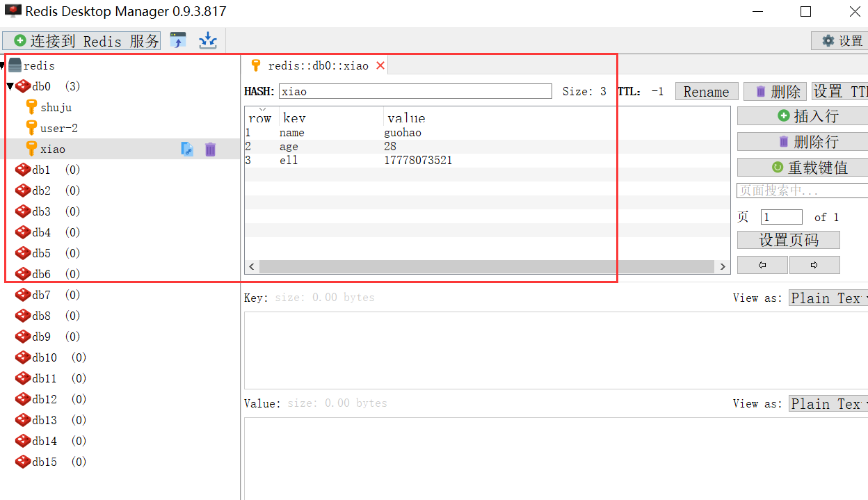This screenshot has width=868, height=500.
Task: Click the 17778073521 value cell
Action: [418, 161]
